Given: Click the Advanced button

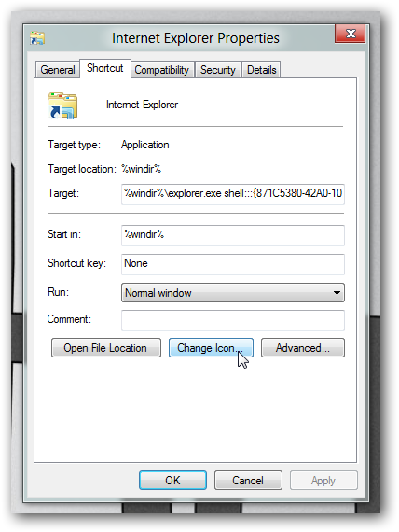Looking at the screenshot, I should coord(303,348).
